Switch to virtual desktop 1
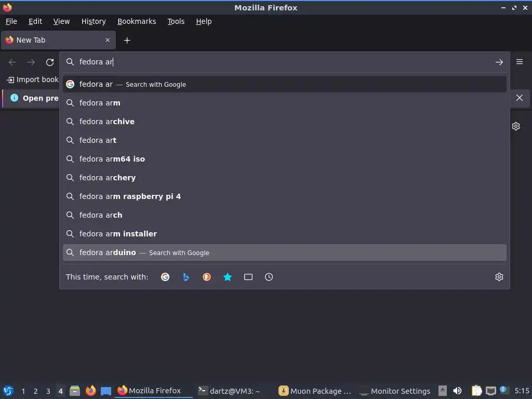This screenshot has height=399, width=532. 23,391
